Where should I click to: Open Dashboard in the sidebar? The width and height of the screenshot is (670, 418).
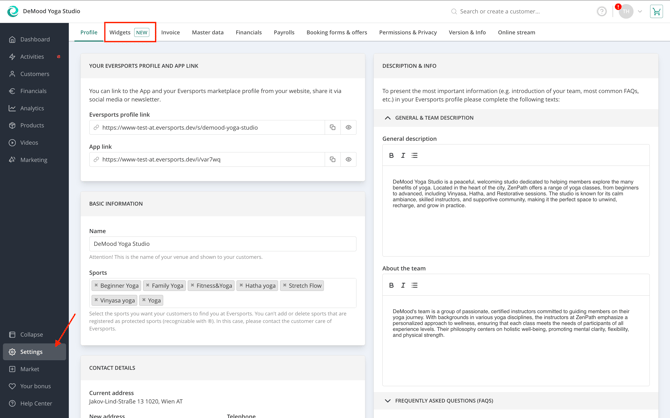click(35, 39)
